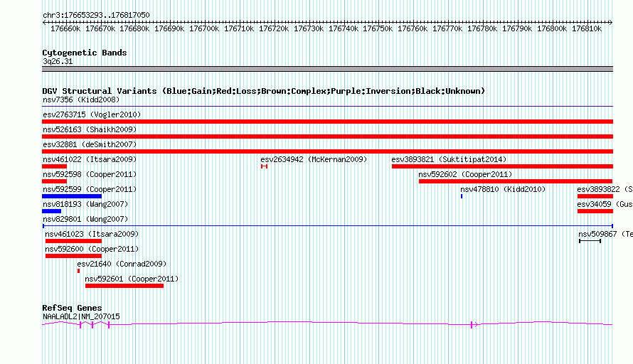This screenshot has width=633, height=364.
Task: Click the Cytogenetic Bands track title
Action: [85, 53]
